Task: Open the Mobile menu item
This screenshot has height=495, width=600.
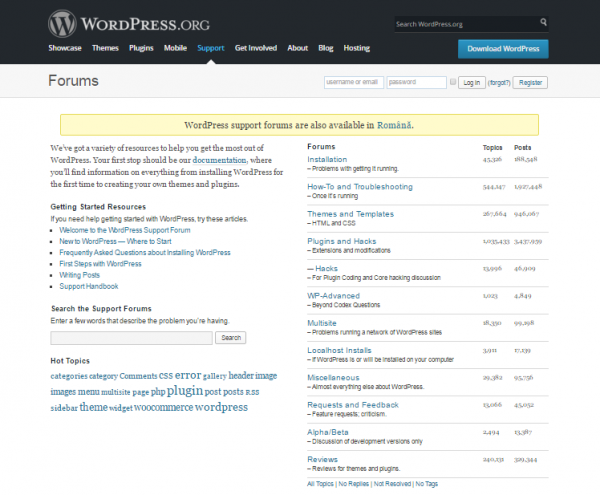Action: coord(175,48)
